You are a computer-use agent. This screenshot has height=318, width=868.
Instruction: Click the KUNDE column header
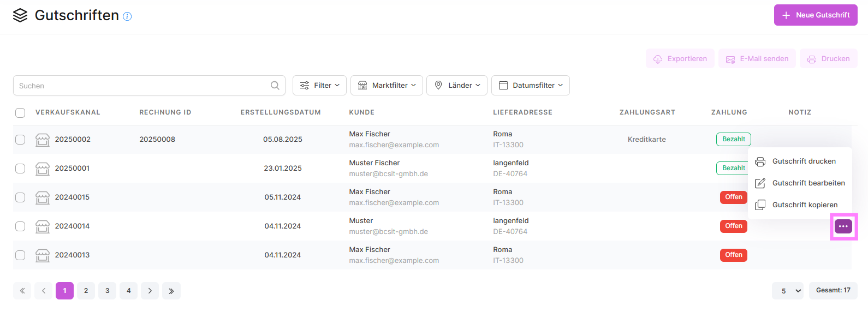(362, 112)
